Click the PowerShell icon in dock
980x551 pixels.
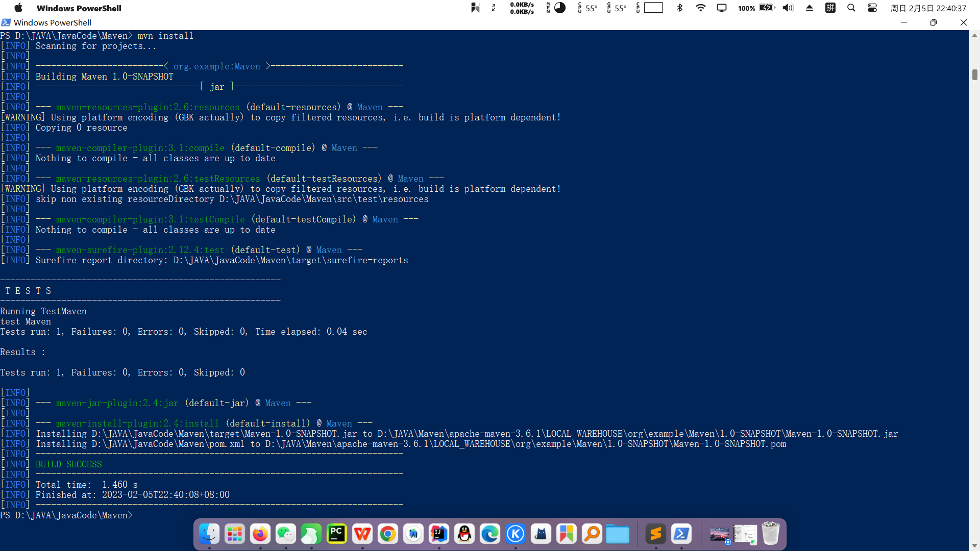(x=681, y=534)
